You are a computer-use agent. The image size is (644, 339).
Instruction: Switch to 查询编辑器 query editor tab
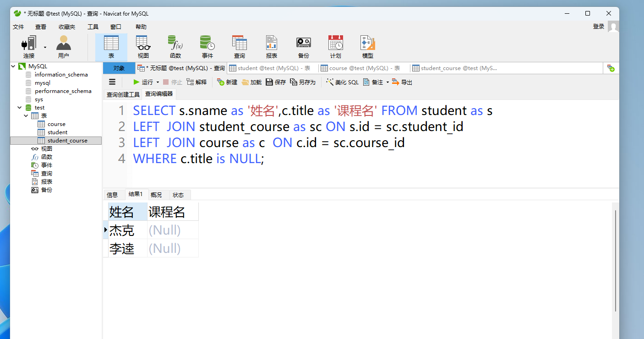[159, 94]
